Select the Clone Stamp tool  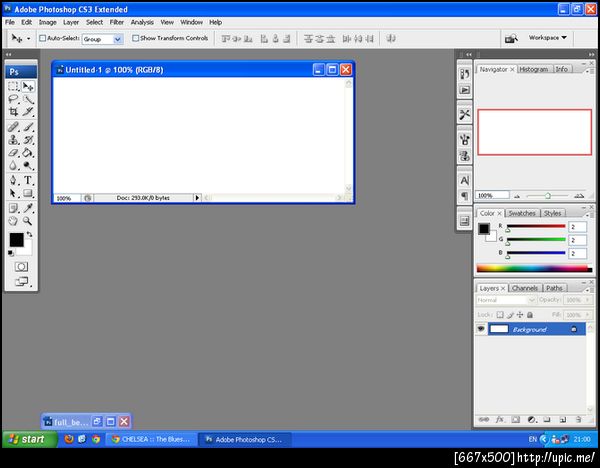point(13,140)
